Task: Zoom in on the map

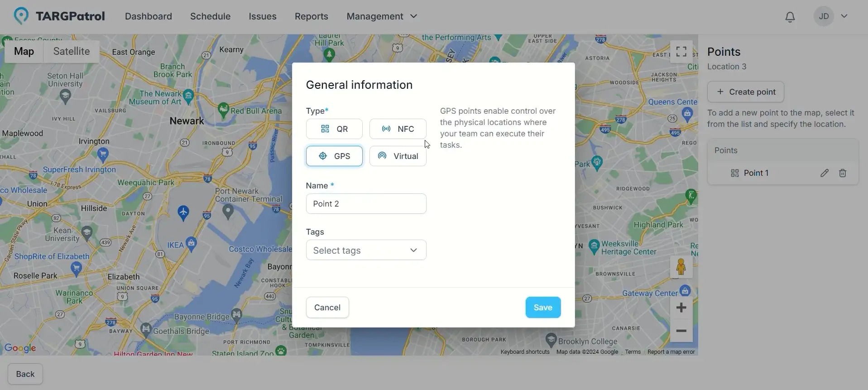Action: pos(681,308)
